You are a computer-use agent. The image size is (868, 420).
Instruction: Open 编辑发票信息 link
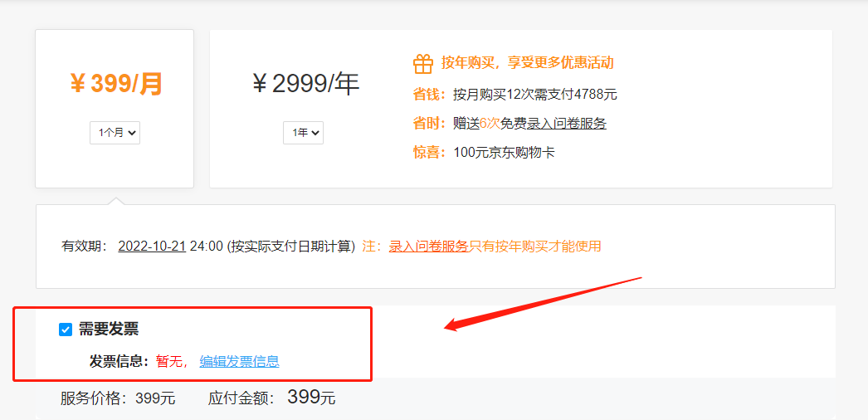tap(239, 361)
